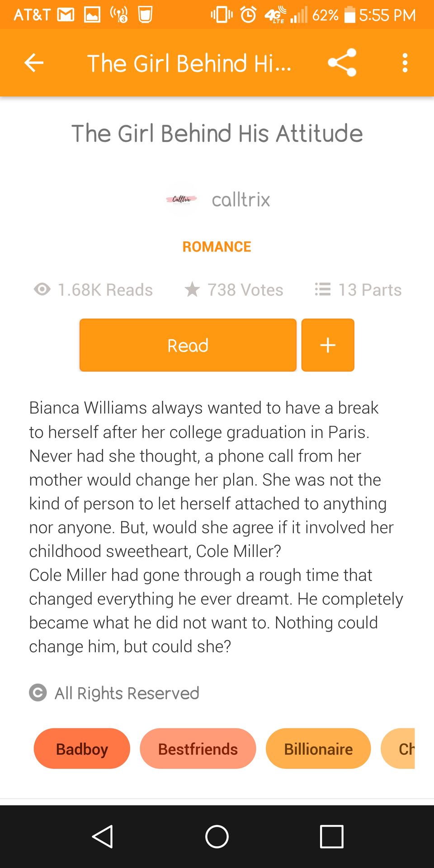The height and width of the screenshot is (868, 434).
Task: Tap the orange Read button
Action: pyautogui.click(x=188, y=345)
